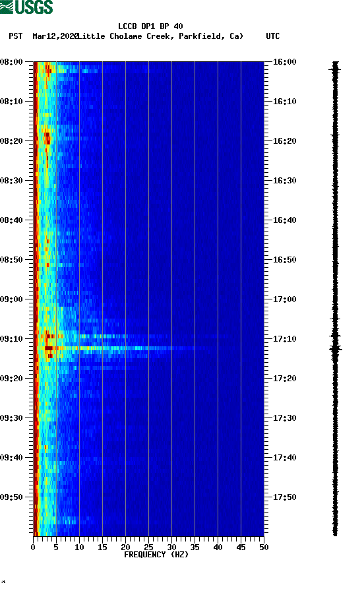Click the 'FREQUENCY (HZ)' axis title
The width and height of the screenshot is (364, 589).
pyautogui.click(x=156, y=555)
